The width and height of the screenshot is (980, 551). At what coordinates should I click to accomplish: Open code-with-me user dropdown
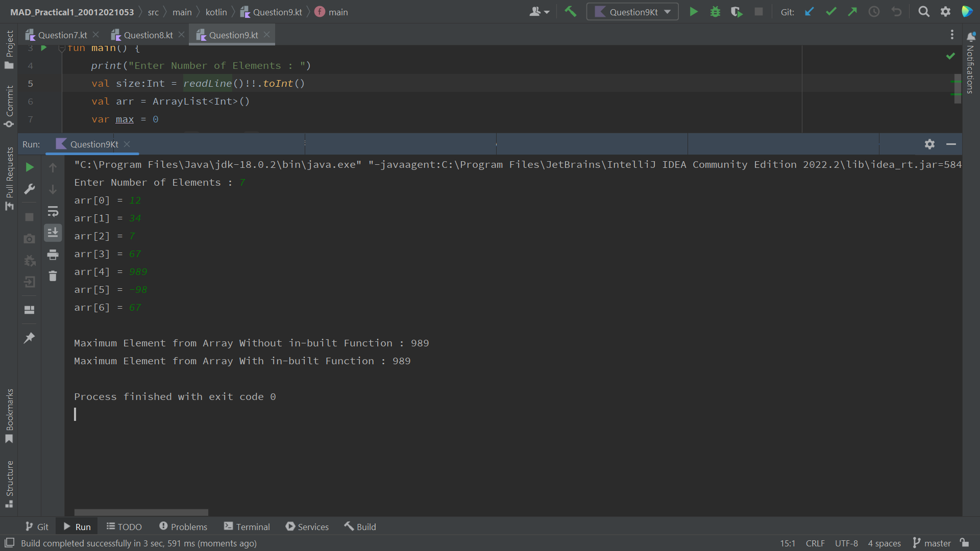pos(539,12)
